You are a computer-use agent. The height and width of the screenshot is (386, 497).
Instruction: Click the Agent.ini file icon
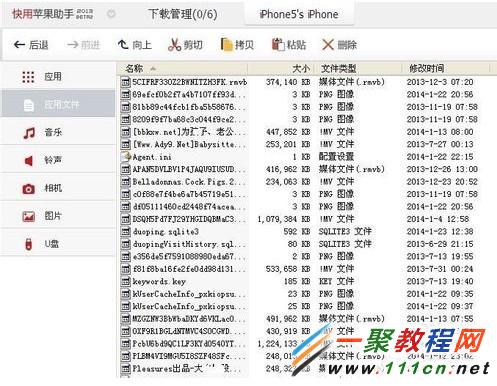(x=126, y=157)
